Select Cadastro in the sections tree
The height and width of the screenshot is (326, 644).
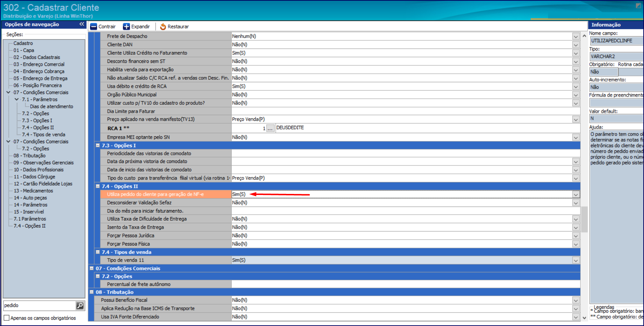pyautogui.click(x=23, y=43)
